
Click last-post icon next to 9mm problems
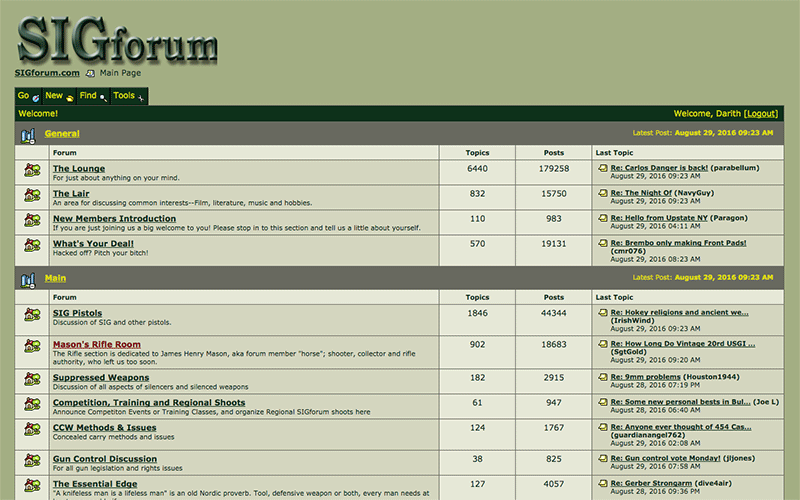pyautogui.click(x=603, y=377)
